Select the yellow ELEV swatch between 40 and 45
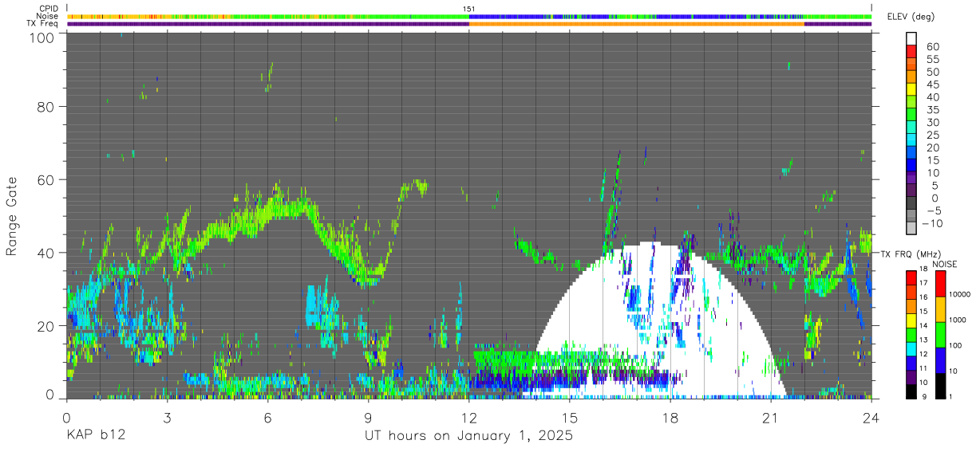Viewport: 980px width, 452px height. [x=911, y=89]
